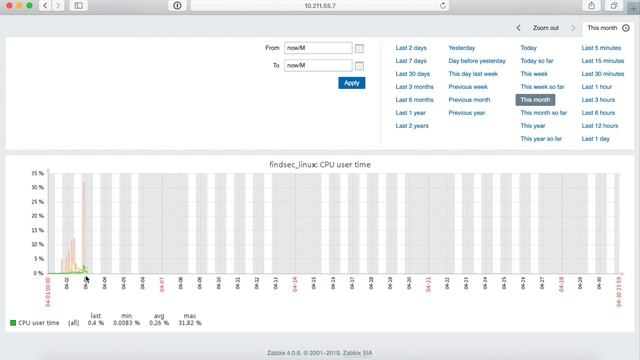Screen dimensions: 640x360
Task: Open the privacy report icon beside address bar
Action: 177,5
